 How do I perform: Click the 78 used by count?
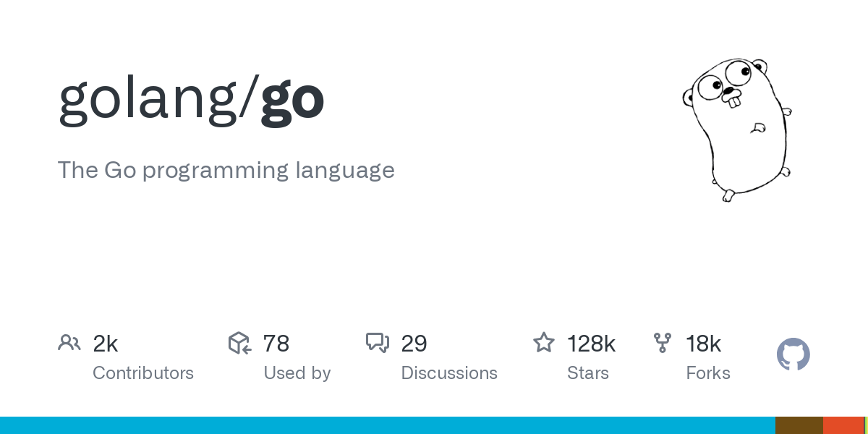[276, 344]
